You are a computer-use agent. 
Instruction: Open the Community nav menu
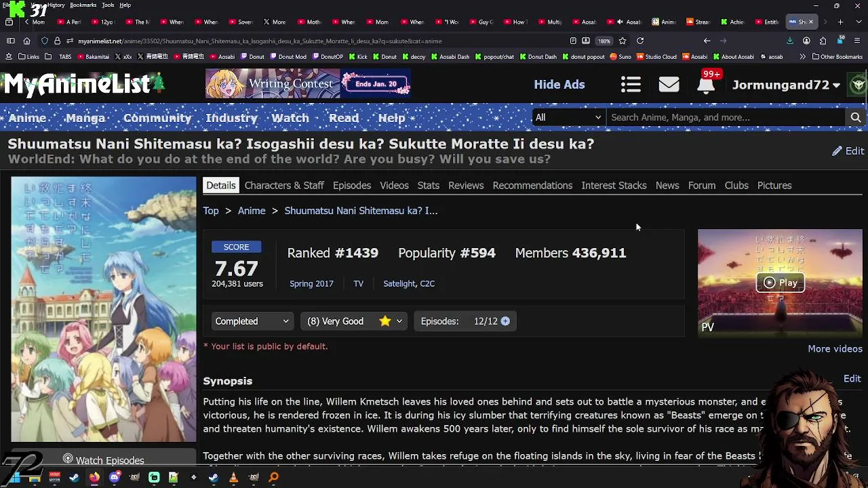coord(157,118)
